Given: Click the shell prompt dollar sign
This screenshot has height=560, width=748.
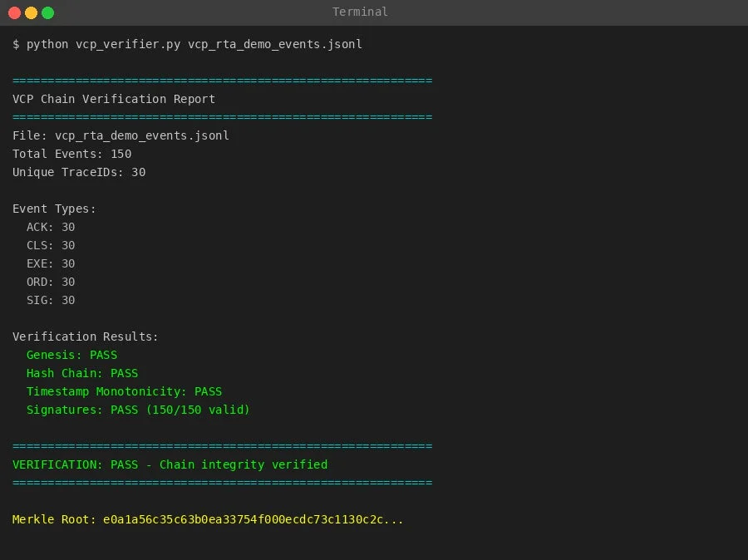Looking at the screenshot, I should click(15, 44).
